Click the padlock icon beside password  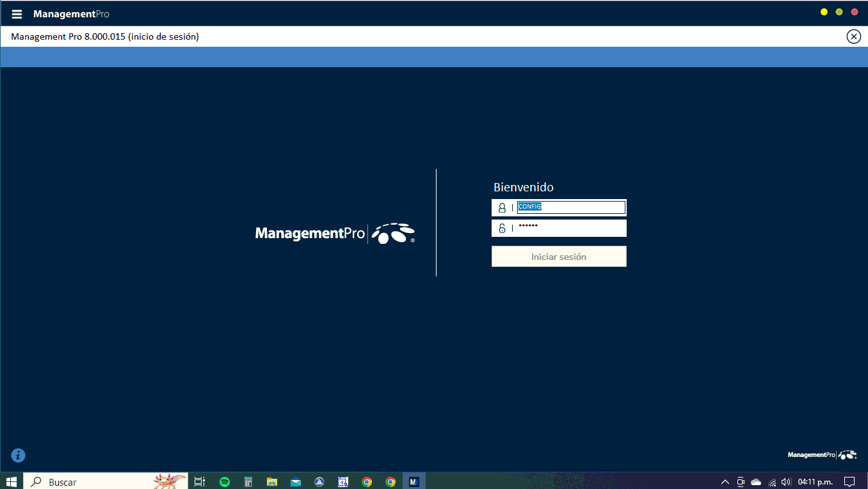tap(502, 228)
